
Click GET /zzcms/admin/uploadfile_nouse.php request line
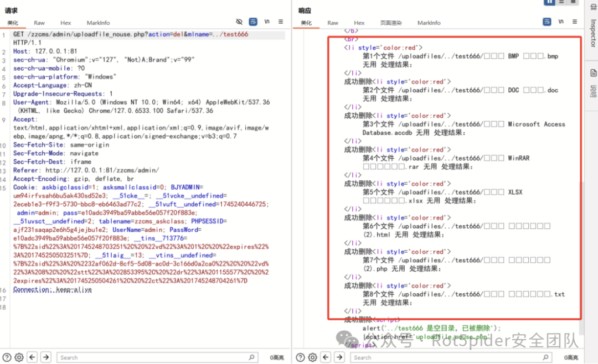(131, 34)
